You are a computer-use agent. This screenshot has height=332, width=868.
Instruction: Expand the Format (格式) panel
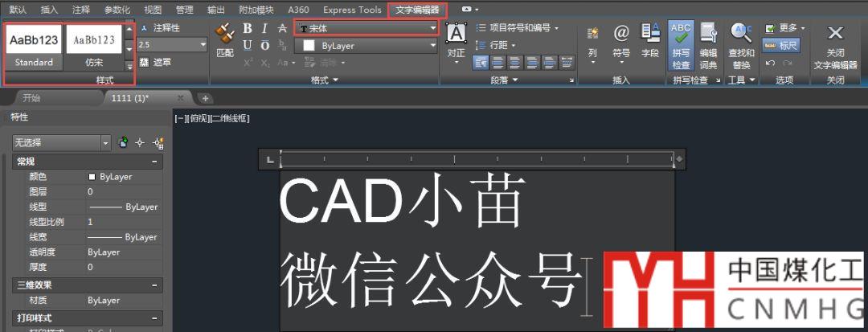[324, 80]
